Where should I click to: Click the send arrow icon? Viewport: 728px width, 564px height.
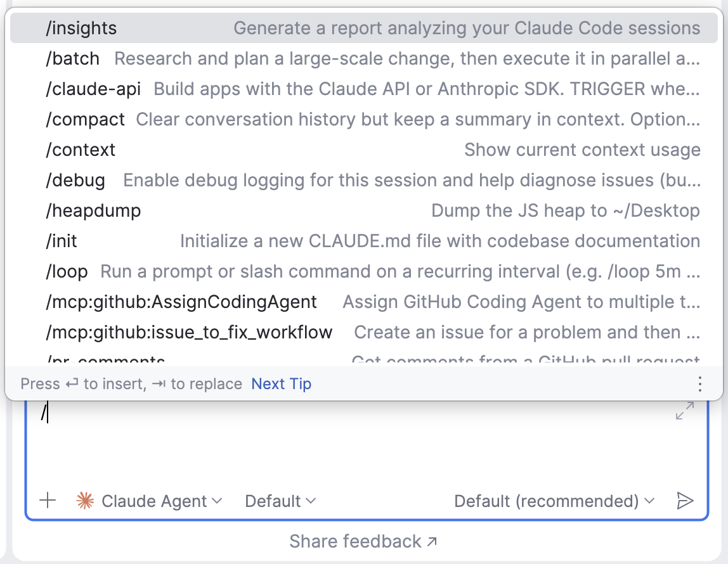point(685,501)
